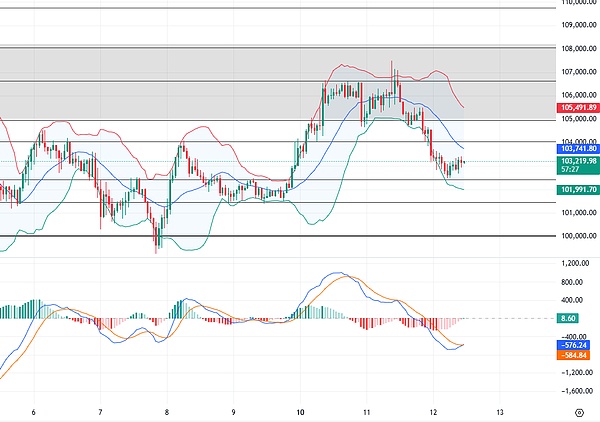This screenshot has height=422, width=600.
Task: Click the current price 103,219.98 label
Action: 577,161
